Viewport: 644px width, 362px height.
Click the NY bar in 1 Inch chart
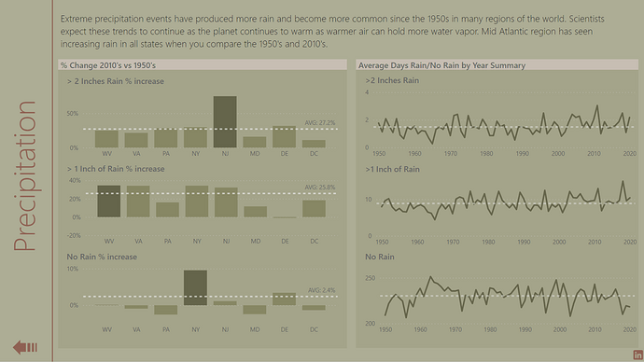point(197,202)
